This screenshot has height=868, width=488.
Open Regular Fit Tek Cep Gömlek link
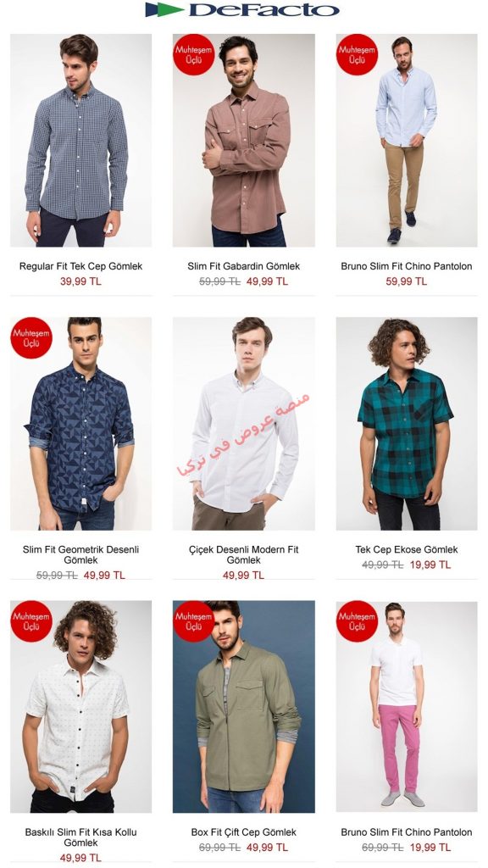pyautogui.click(x=80, y=266)
